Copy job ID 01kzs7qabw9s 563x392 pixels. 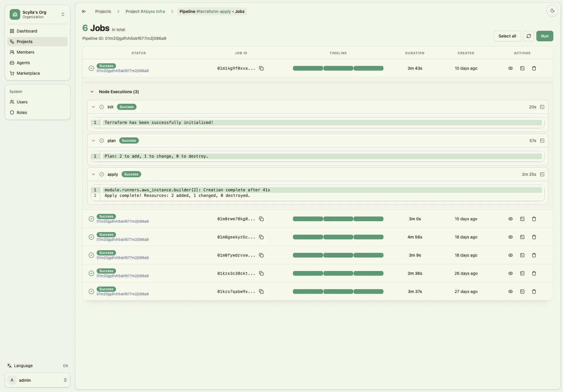pyautogui.click(x=261, y=292)
